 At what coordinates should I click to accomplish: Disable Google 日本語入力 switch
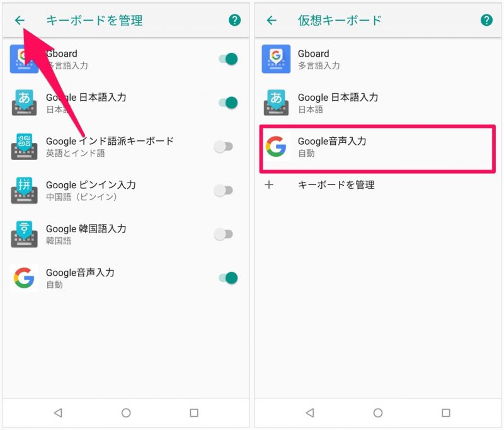click(228, 103)
